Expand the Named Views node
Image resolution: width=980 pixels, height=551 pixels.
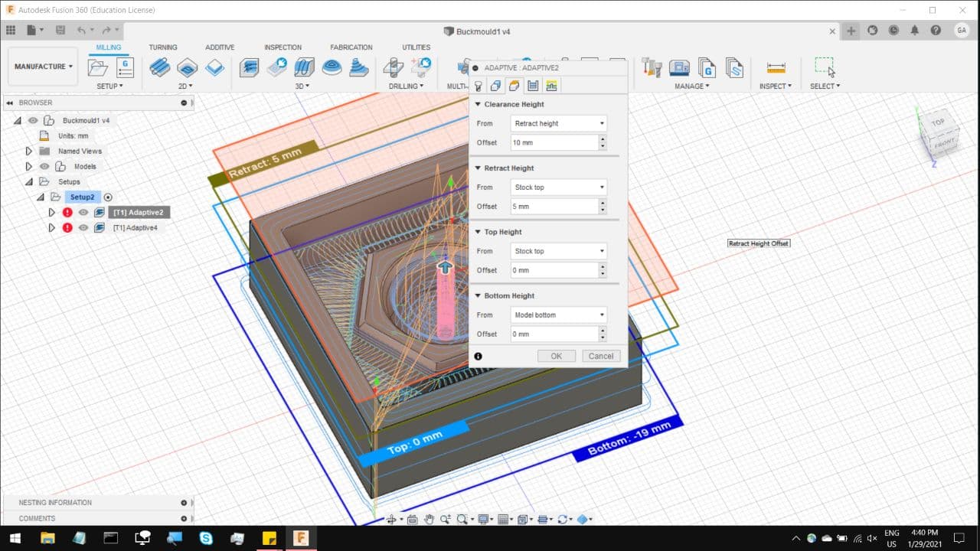29,151
